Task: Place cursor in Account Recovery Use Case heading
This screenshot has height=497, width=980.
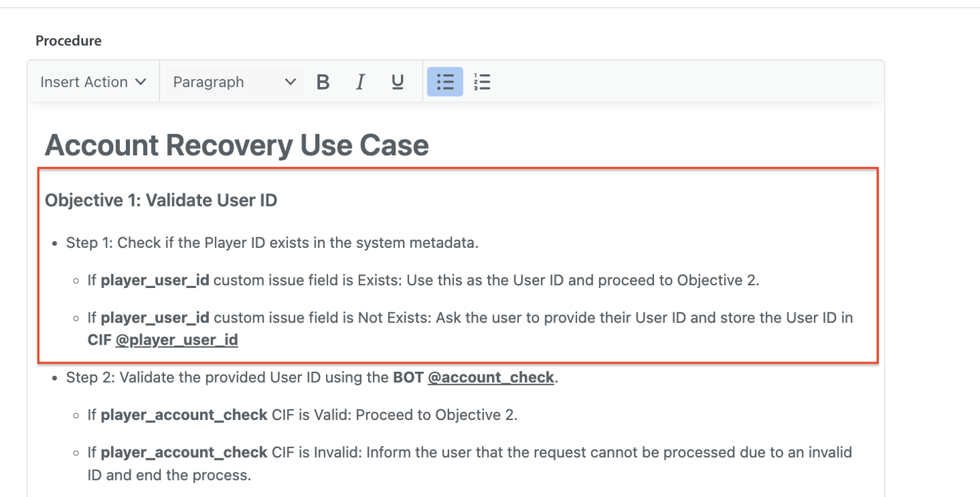Action: click(236, 146)
